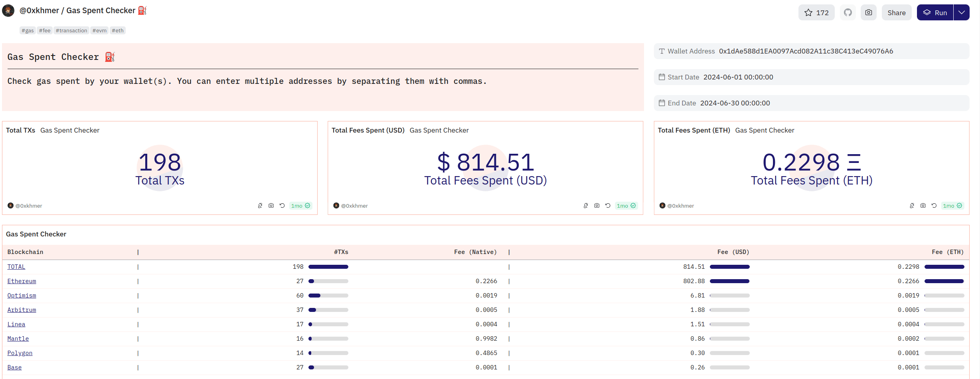Take a dashboard screenshot with top camera icon
Screen dimensions: 980x379
point(868,12)
